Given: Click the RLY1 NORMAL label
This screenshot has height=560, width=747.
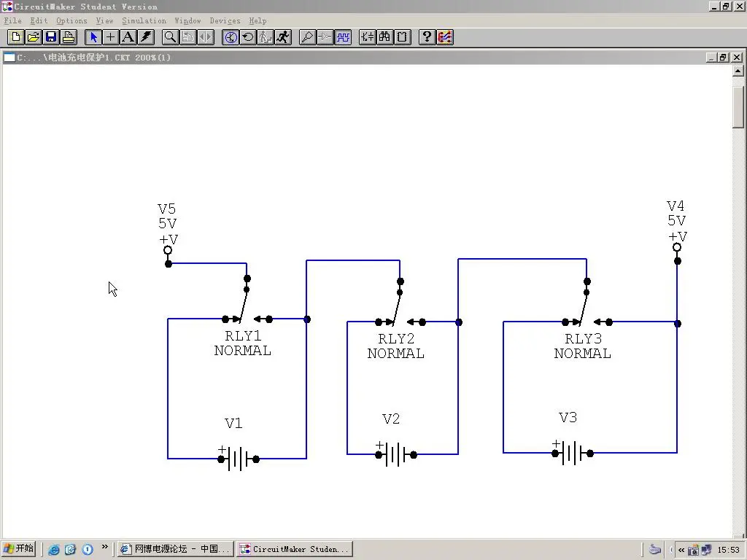Looking at the screenshot, I should pos(243,343).
